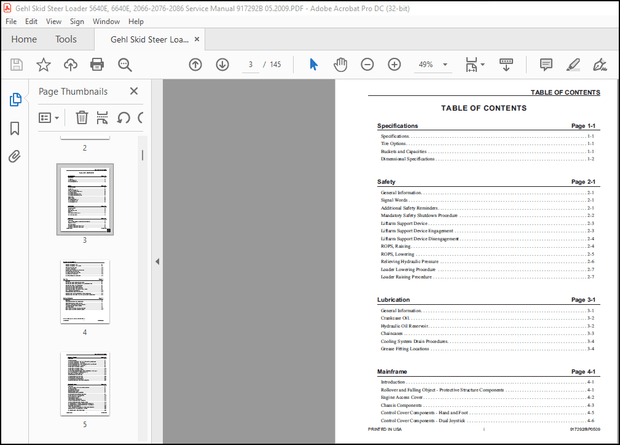Viewport: 620px width, 445px height.
Task: Click the Signal Words contents entry
Action: click(x=394, y=200)
